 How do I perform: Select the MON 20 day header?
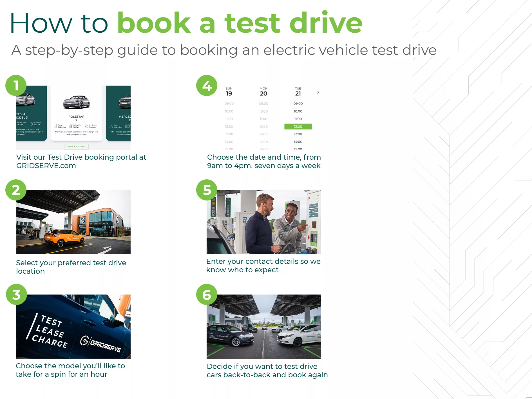click(x=263, y=92)
